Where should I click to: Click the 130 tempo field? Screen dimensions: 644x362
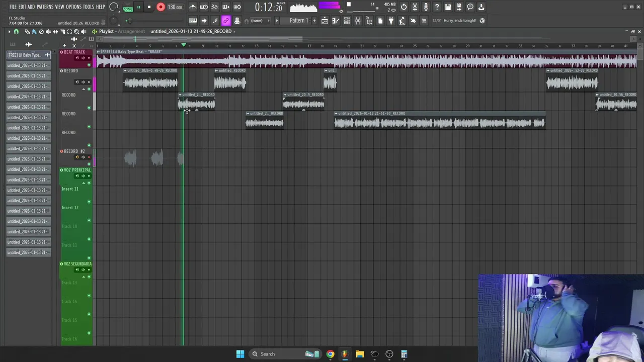175,7
